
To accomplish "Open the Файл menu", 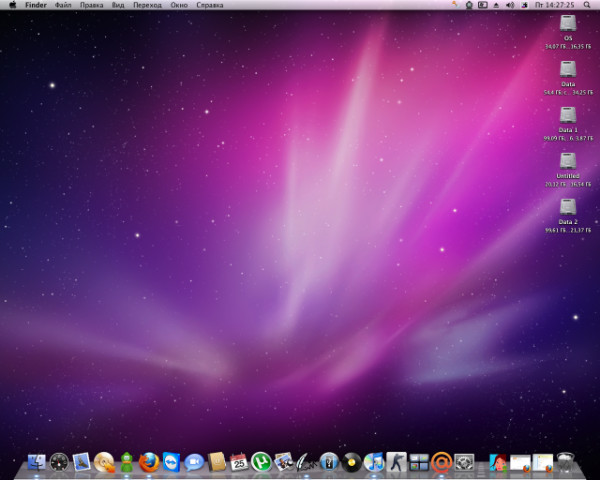I will [62, 5].
